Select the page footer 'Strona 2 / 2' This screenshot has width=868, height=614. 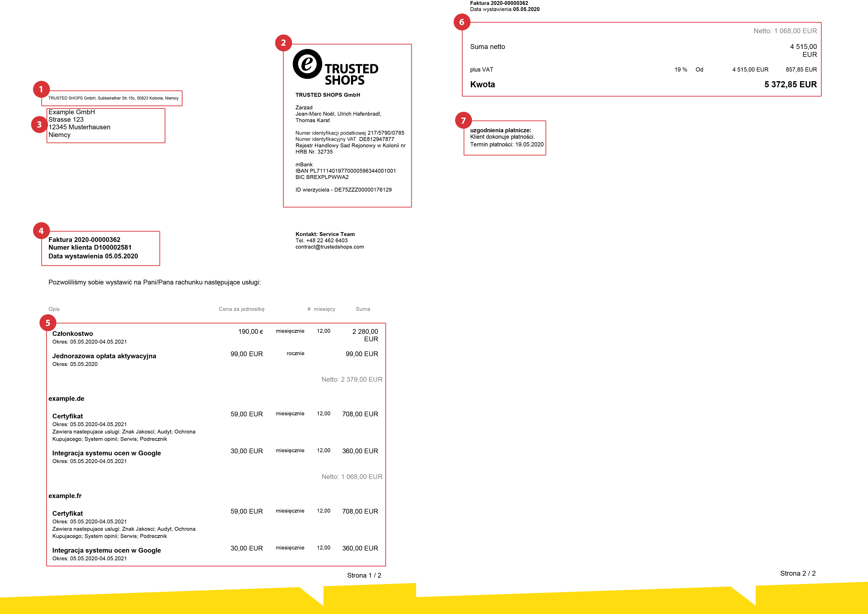click(x=798, y=574)
